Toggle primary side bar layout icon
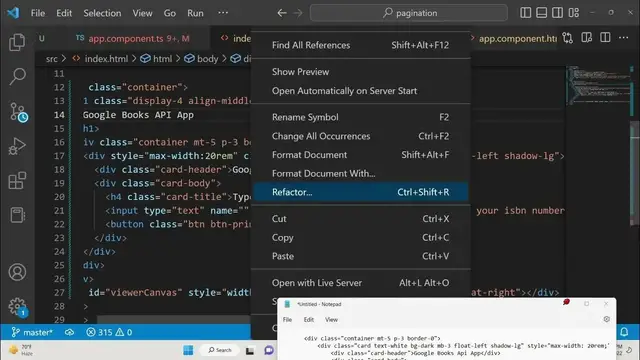 (x=525, y=13)
